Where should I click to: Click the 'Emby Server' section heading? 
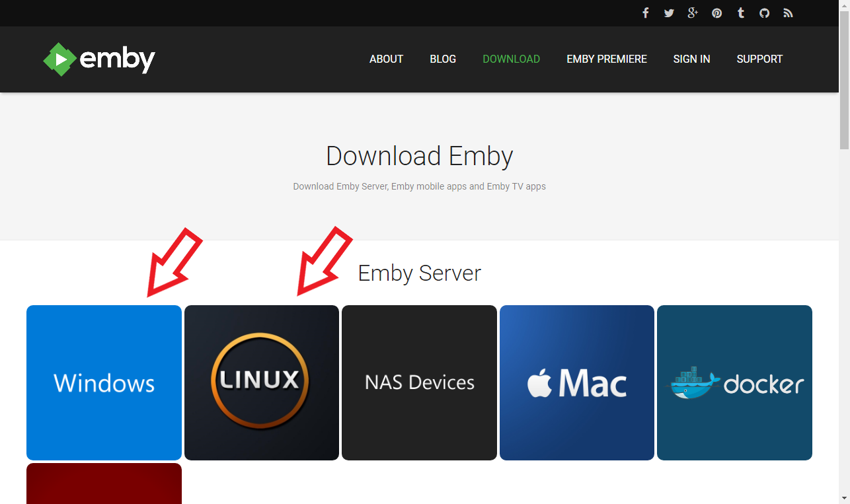[419, 273]
